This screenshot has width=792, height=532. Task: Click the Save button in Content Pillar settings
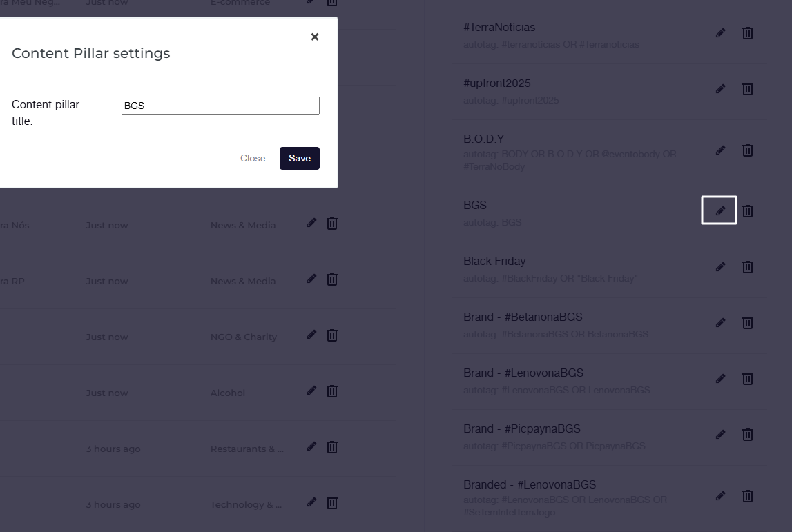click(299, 158)
